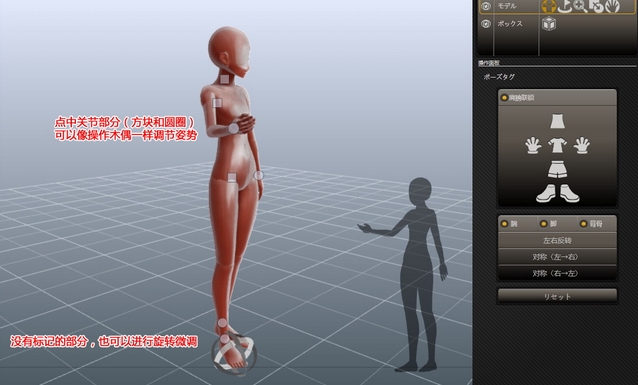
Task: Click the リセット reset button
Action: point(557,296)
